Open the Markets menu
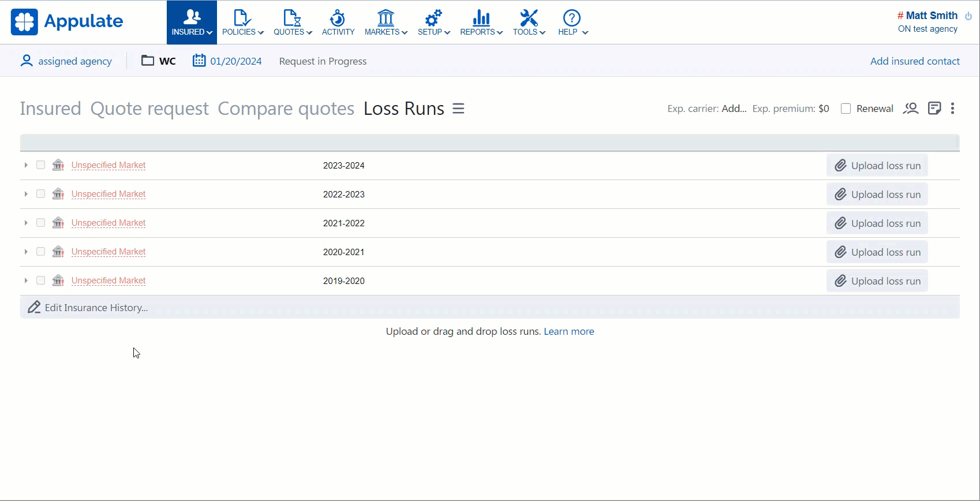 coord(386,23)
